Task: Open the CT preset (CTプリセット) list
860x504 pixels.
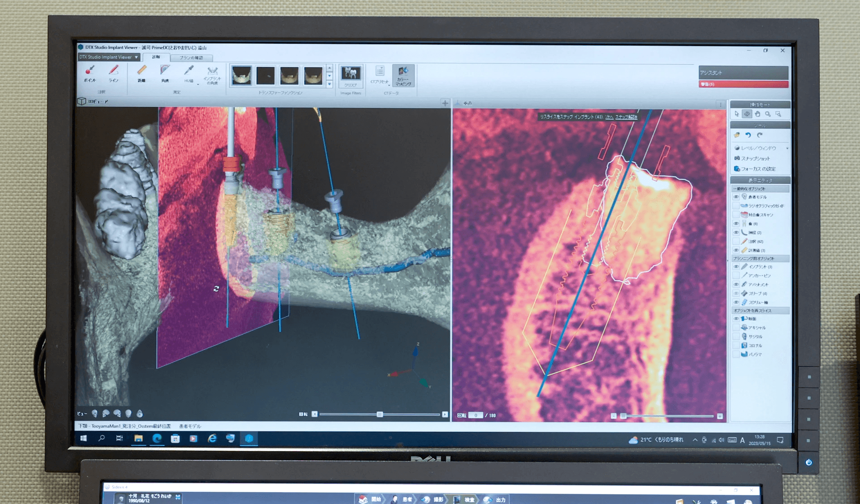Action: 380,75
